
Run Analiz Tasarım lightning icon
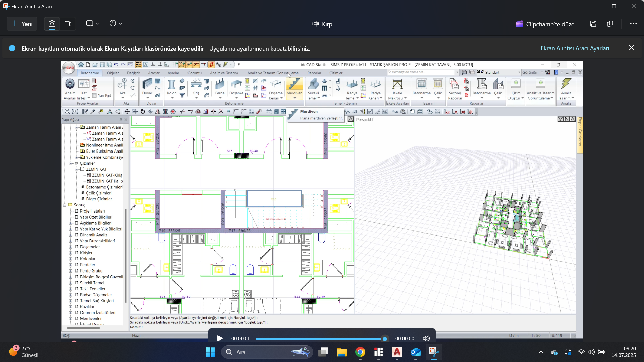(566, 84)
